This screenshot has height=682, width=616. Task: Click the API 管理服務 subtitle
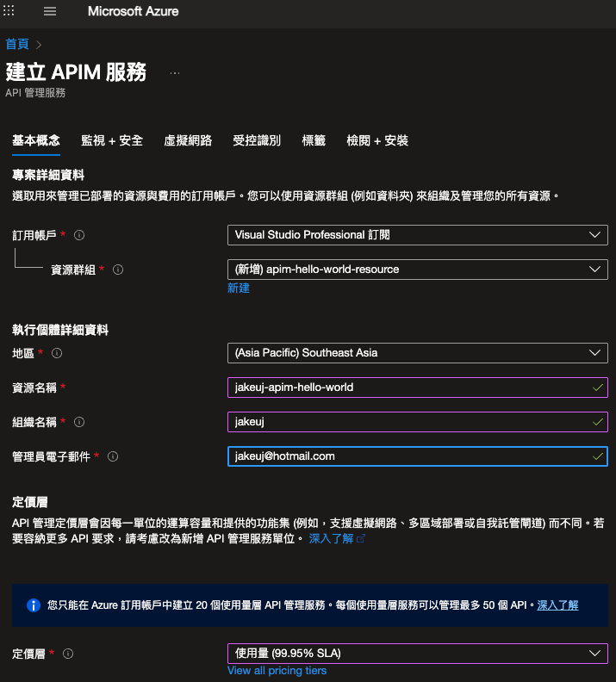coord(35,93)
